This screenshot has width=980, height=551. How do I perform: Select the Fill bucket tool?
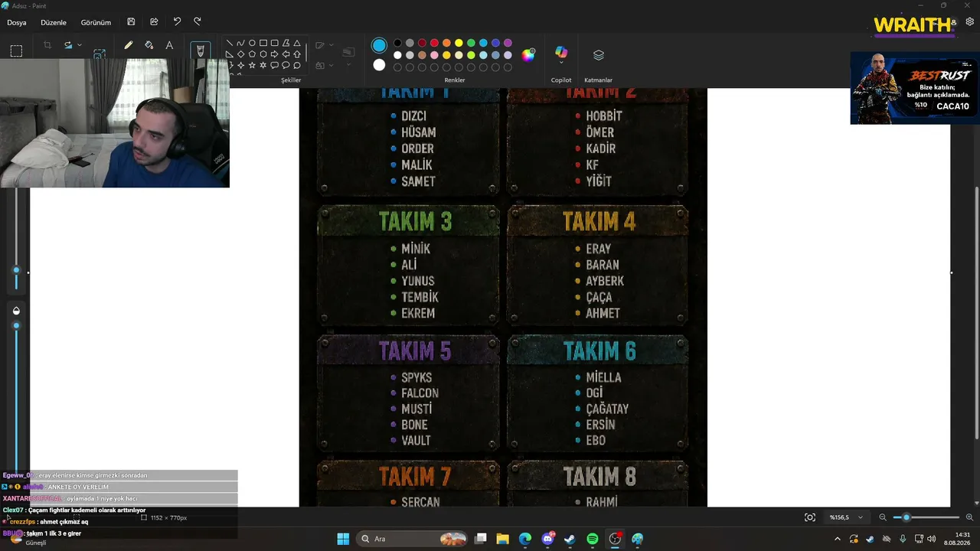tap(149, 45)
